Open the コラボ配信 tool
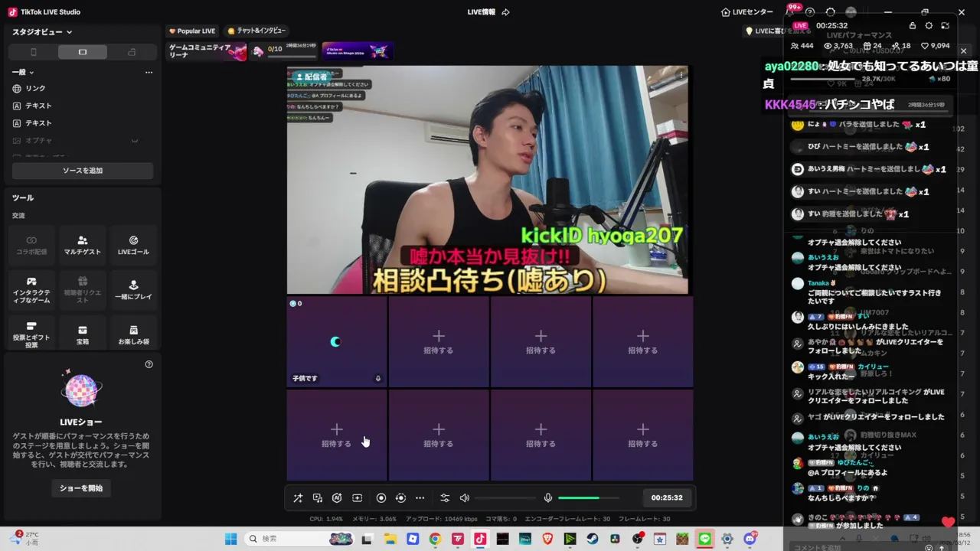This screenshot has height=551, width=980. (31, 246)
